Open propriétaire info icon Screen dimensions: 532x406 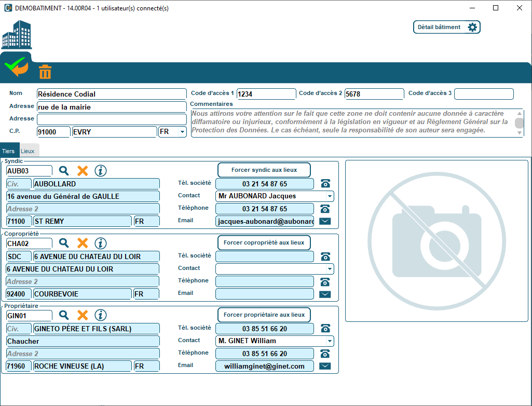[x=101, y=315]
